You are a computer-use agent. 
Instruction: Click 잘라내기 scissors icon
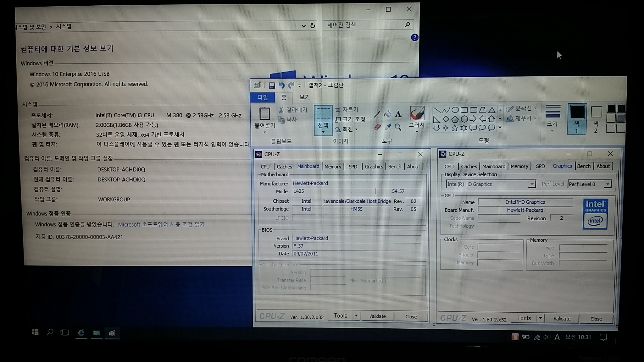tap(281, 110)
